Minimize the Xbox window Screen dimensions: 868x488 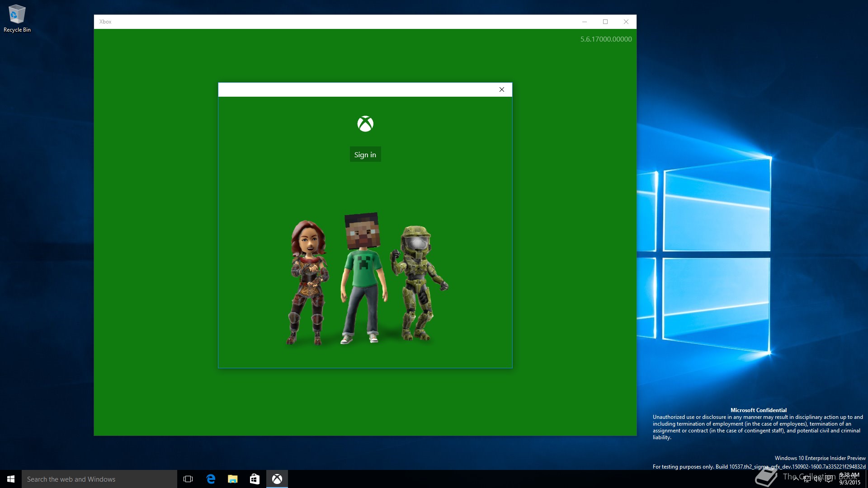pyautogui.click(x=585, y=22)
